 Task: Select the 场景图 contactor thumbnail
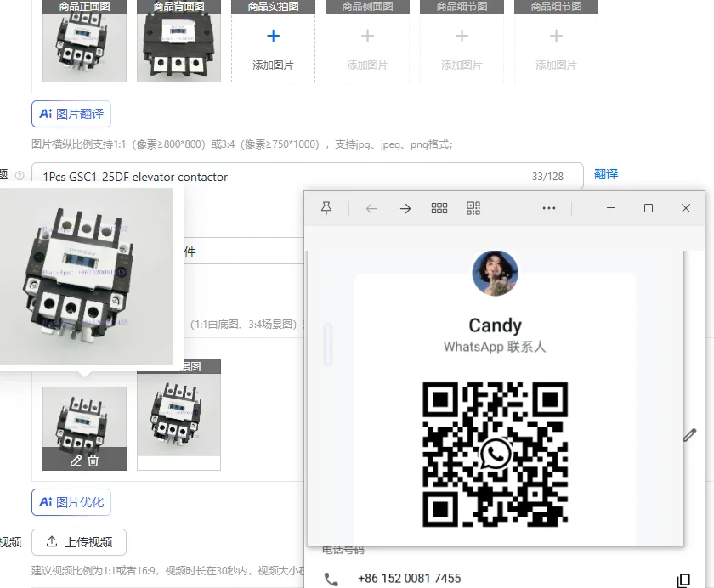179,415
